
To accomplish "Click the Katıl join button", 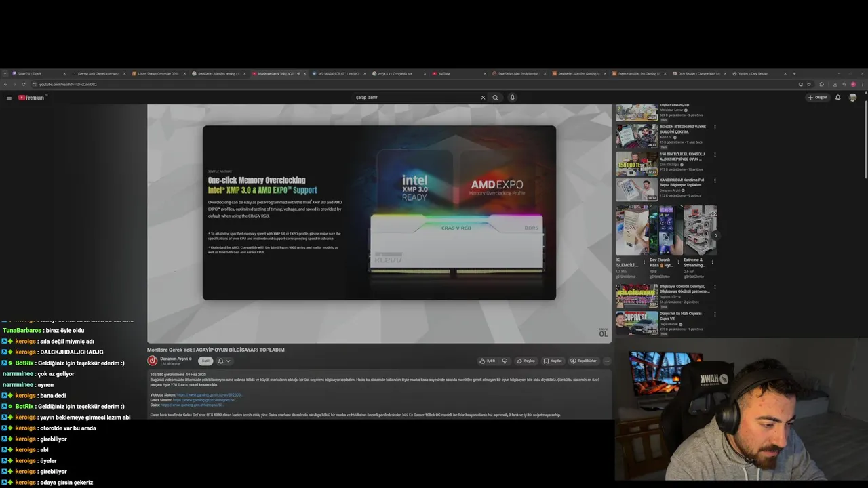I will click(x=205, y=361).
